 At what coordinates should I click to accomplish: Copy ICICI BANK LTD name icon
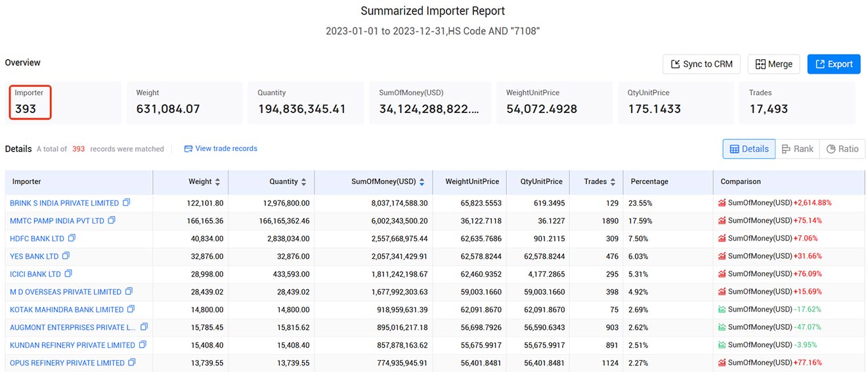coord(68,273)
